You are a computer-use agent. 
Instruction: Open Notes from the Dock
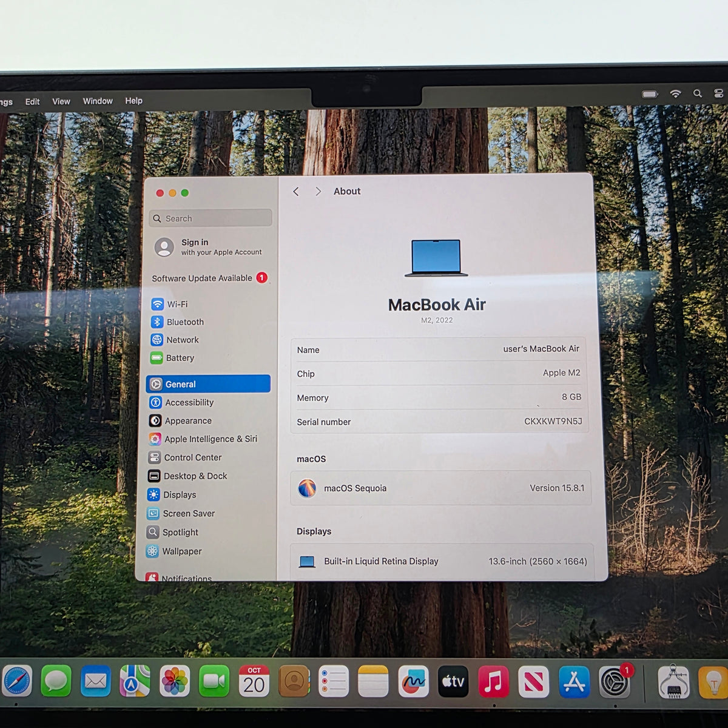[x=373, y=681]
